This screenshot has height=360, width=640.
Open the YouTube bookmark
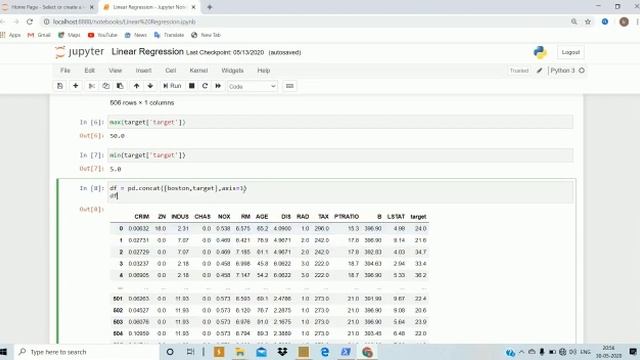(102, 35)
